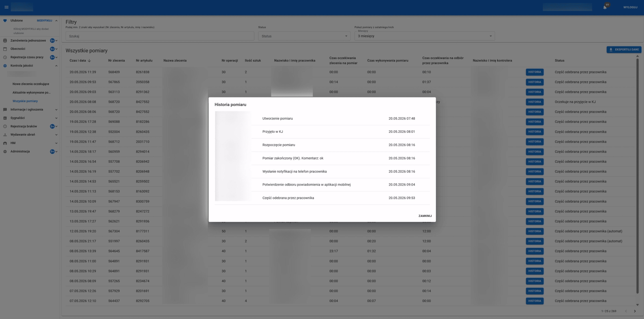Click HISTORIA for order 567304
644x319 pixels.
coord(534,231)
